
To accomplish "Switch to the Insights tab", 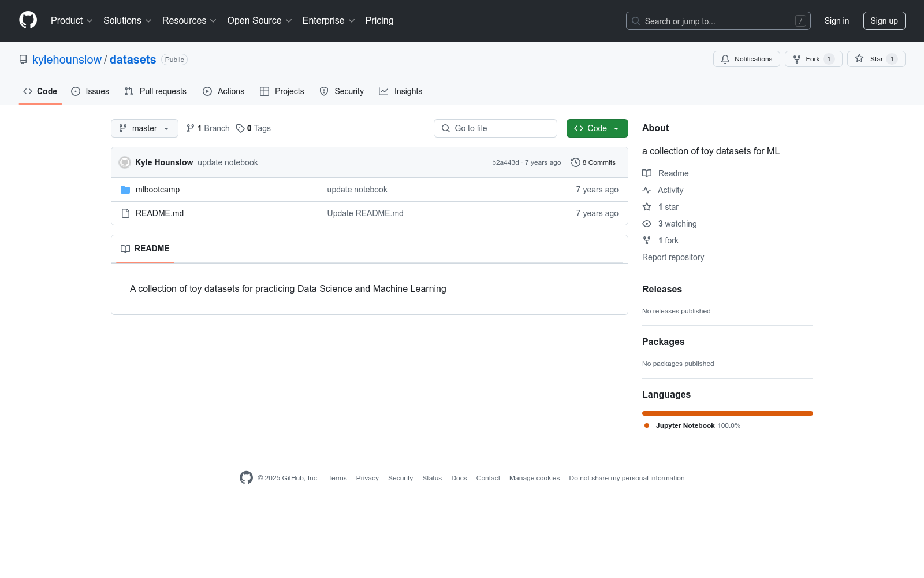I will (401, 91).
